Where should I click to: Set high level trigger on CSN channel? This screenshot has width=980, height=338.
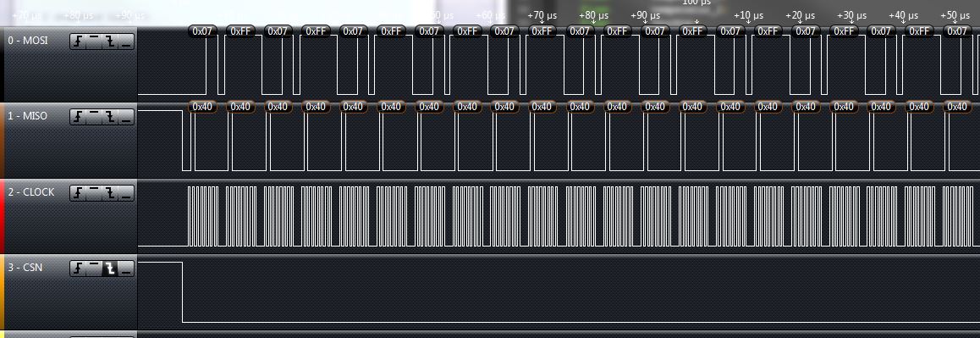click(95, 269)
